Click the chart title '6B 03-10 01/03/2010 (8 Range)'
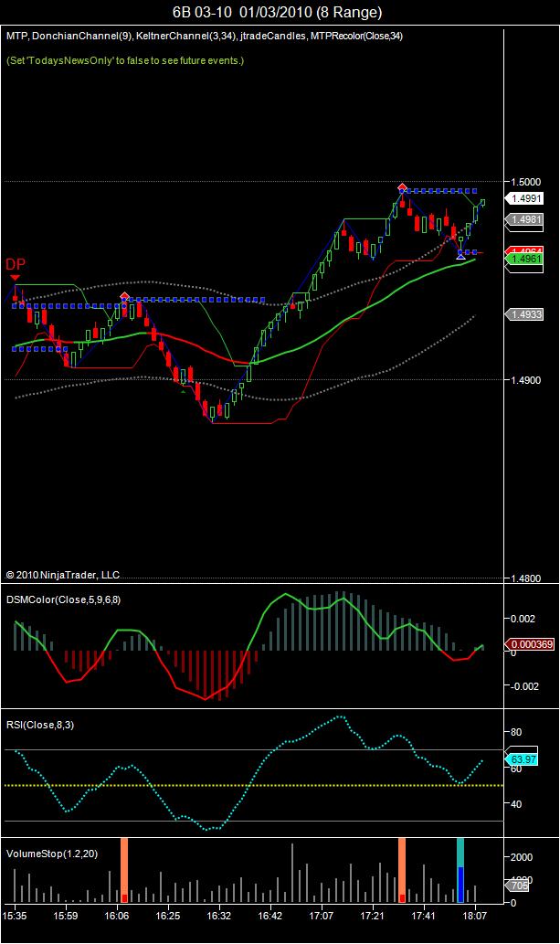Screen dimensions: 560x944 click(x=278, y=12)
